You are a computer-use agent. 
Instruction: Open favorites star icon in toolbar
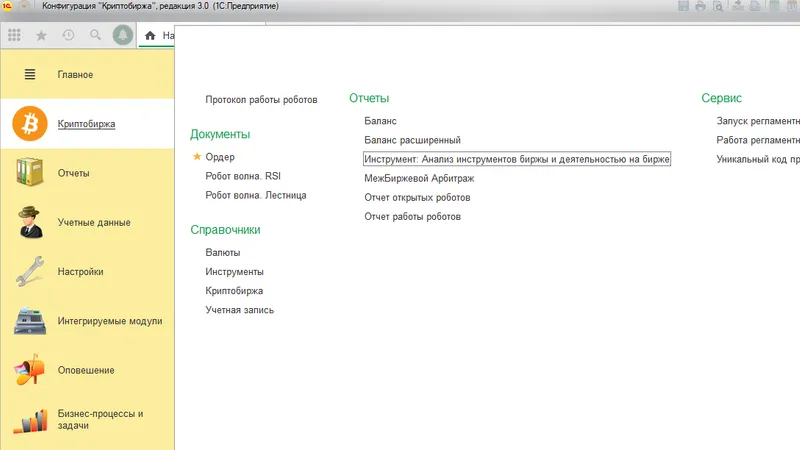[x=41, y=35]
